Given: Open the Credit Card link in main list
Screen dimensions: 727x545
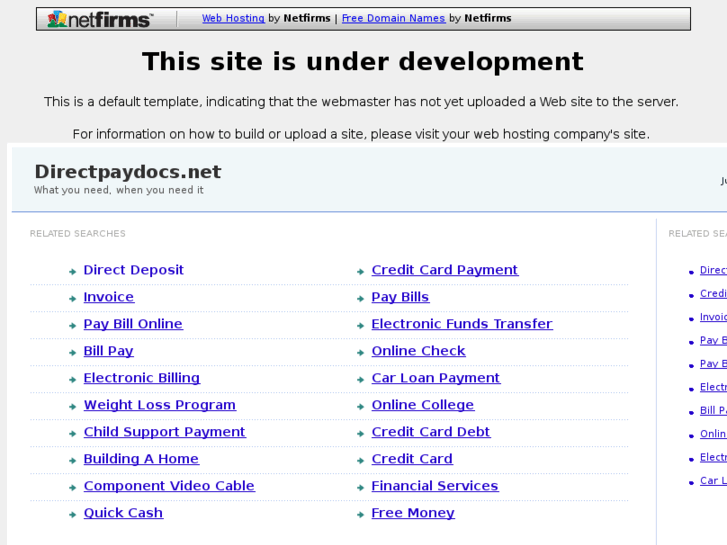Looking at the screenshot, I should point(412,459).
